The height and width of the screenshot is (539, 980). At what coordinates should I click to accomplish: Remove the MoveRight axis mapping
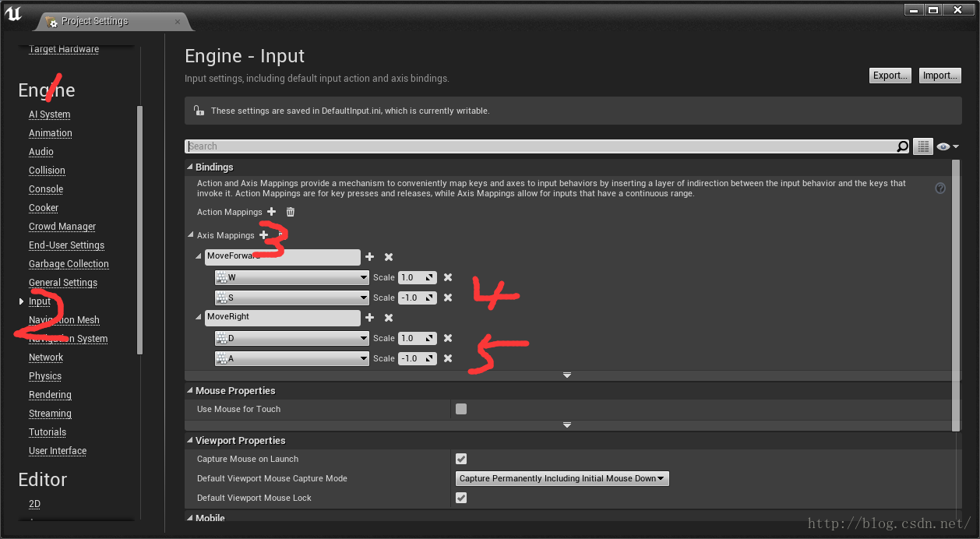click(389, 318)
